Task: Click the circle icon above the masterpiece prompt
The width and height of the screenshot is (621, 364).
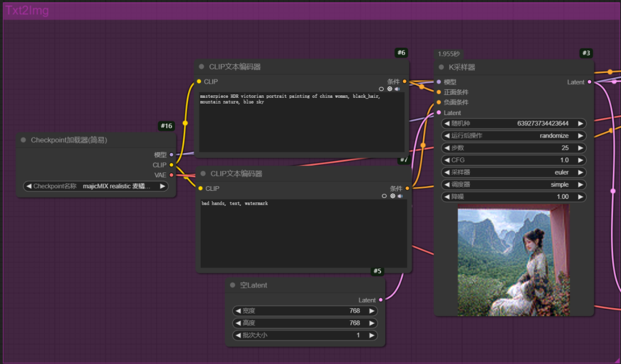Action: 381,89
